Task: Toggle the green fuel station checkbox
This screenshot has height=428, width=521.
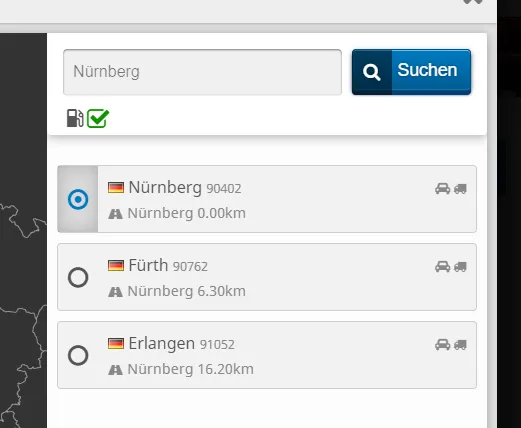Action: 98,118
